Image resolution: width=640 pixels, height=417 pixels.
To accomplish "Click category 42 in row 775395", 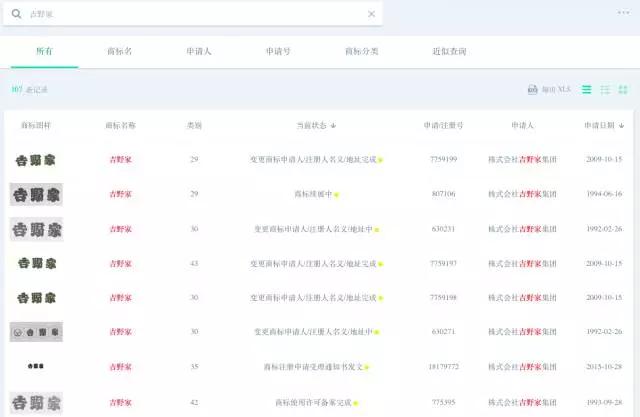I will tap(194, 402).
